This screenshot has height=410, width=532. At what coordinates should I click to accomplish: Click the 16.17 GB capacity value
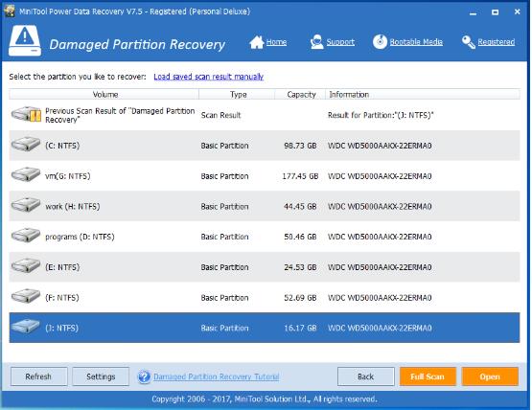(300, 328)
